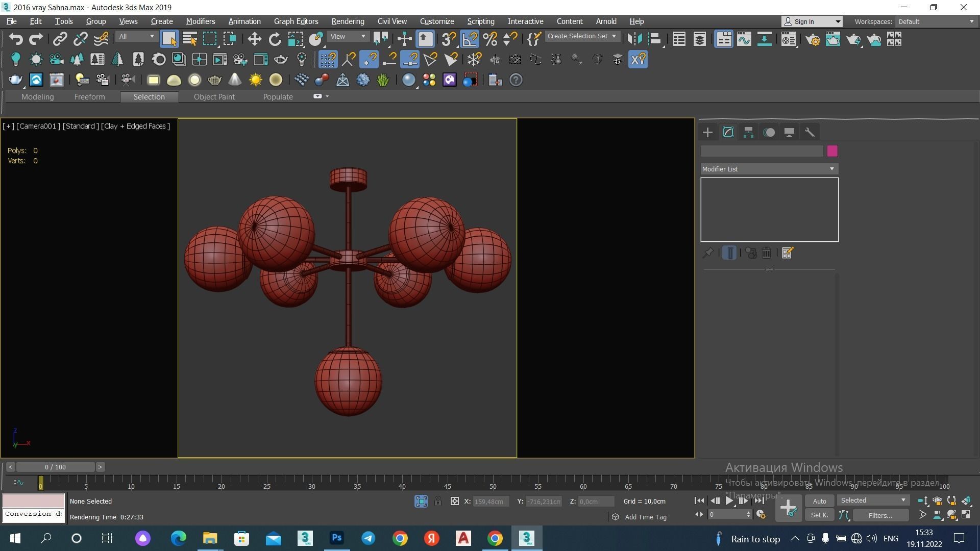Toggle Angle Snap
This screenshot has height=551, width=980.
tap(469, 39)
